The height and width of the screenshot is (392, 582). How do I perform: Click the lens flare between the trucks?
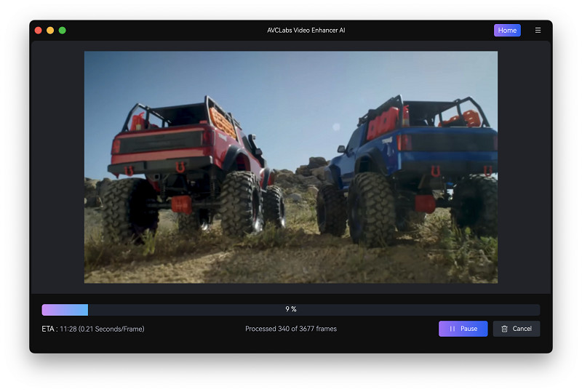pyautogui.click(x=335, y=127)
